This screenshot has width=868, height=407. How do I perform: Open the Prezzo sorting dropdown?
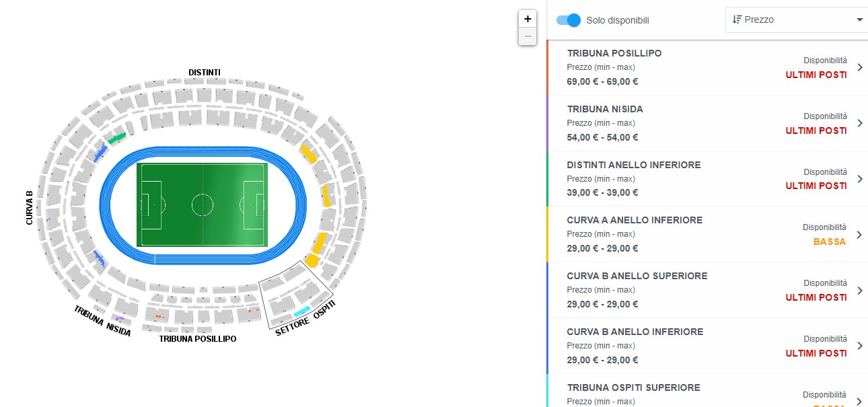click(796, 20)
